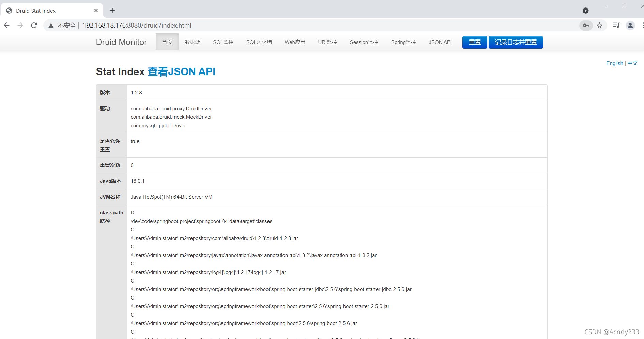Click the JVM名称 row label
The width and height of the screenshot is (644, 339).
click(x=110, y=197)
